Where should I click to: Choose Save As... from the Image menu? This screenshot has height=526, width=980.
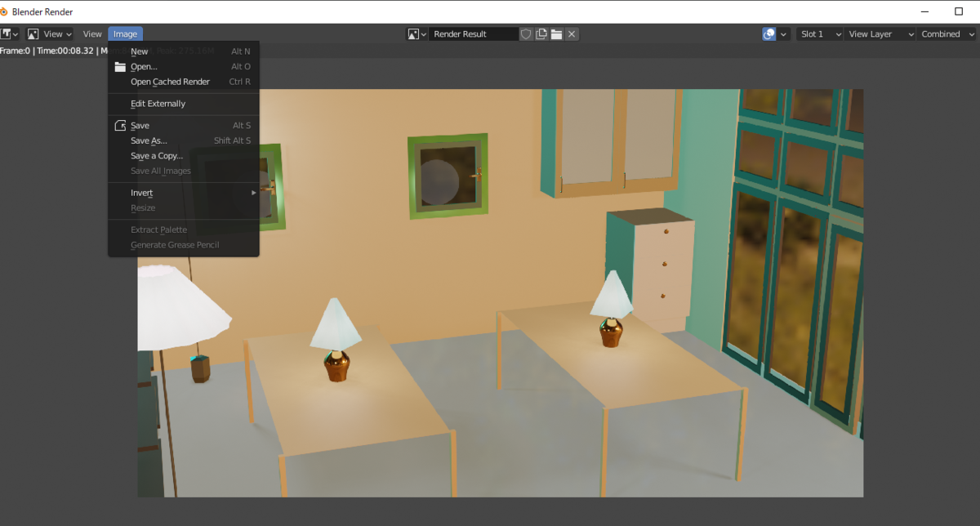[x=183, y=140]
